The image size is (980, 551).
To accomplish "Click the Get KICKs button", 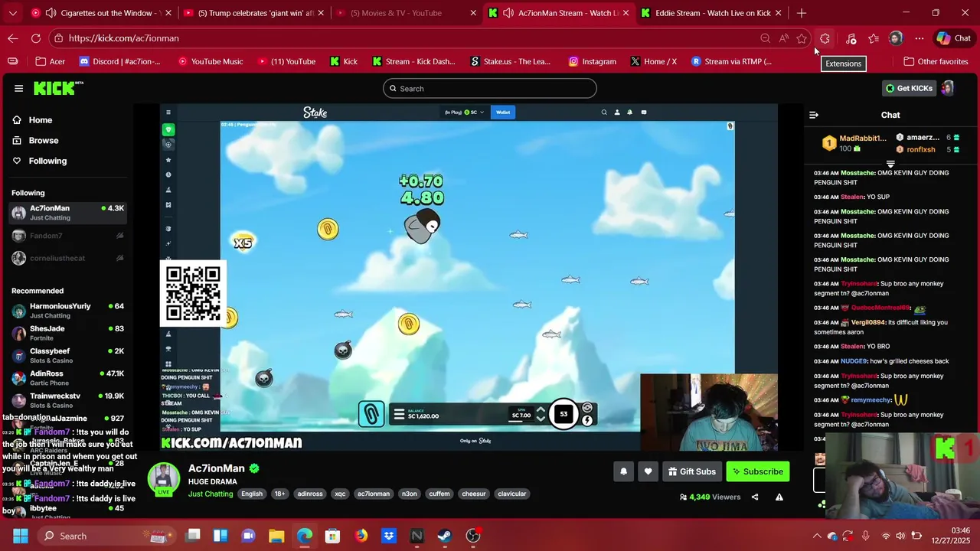I will pos(909,88).
